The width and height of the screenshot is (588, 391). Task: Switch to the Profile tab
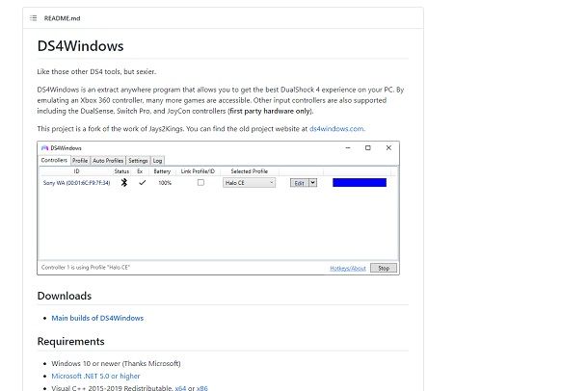point(80,160)
